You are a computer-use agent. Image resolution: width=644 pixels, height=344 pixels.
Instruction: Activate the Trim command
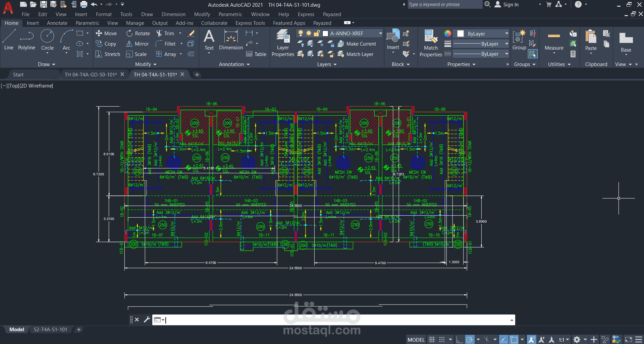pyautogui.click(x=165, y=33)
